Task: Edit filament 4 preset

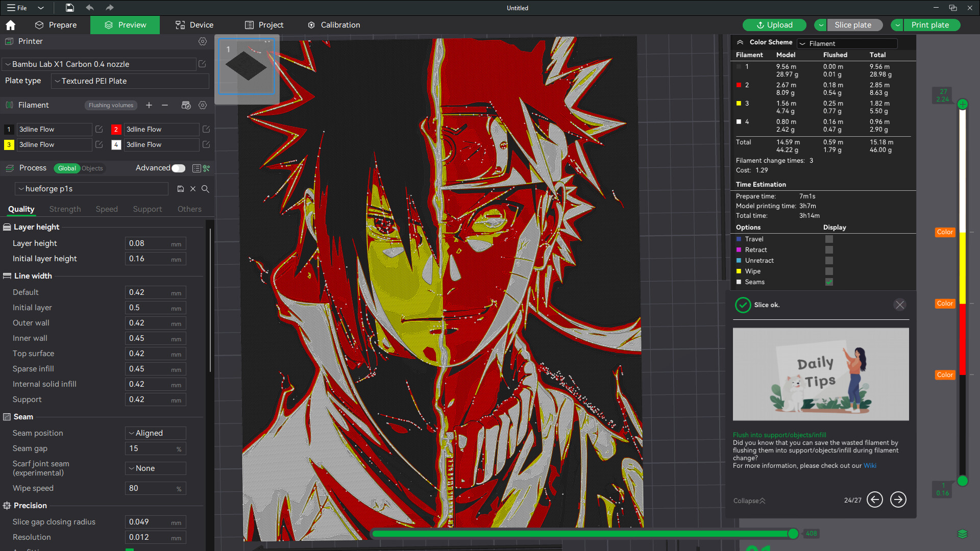Action: [x=206, y=145]
